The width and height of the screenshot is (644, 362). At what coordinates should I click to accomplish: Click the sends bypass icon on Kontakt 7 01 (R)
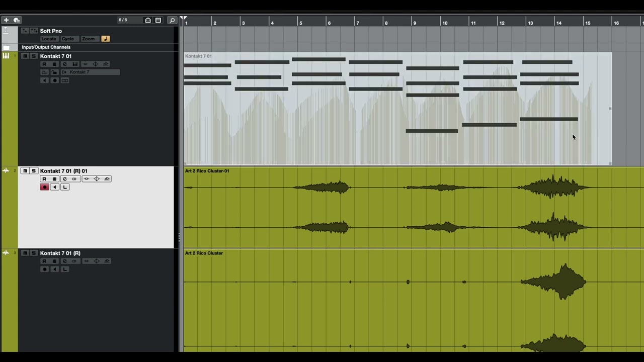107,261
